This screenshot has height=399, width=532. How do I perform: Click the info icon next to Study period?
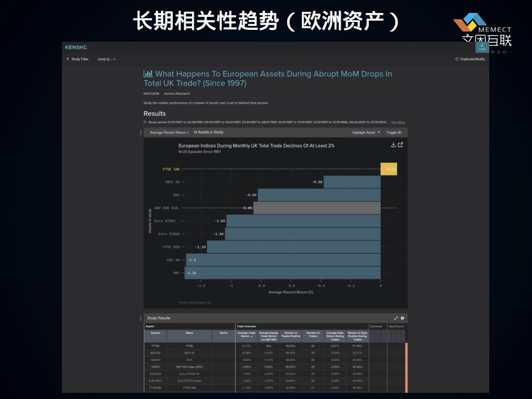coord(145,122)
